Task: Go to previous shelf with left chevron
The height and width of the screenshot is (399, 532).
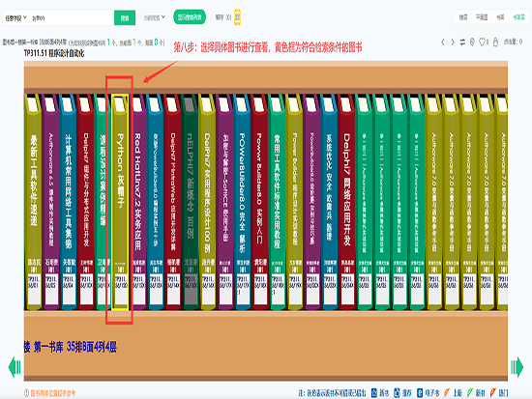Action: [443, 43]
